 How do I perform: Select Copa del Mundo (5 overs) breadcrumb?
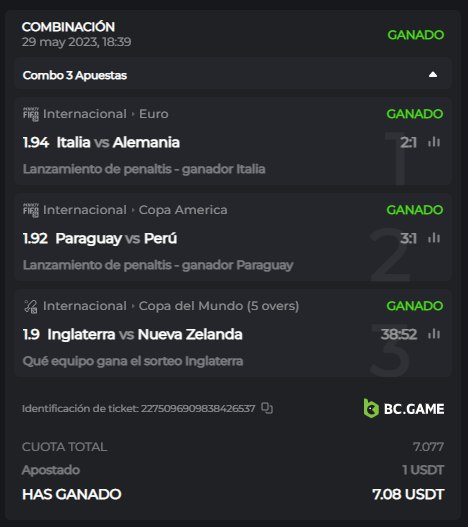pyautogui.click(x=219, y=306)
